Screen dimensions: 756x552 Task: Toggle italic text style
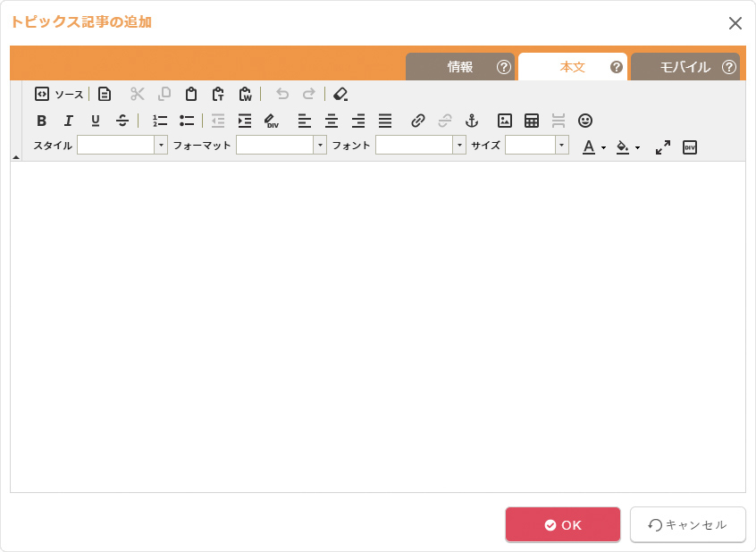tap(68, 121)
